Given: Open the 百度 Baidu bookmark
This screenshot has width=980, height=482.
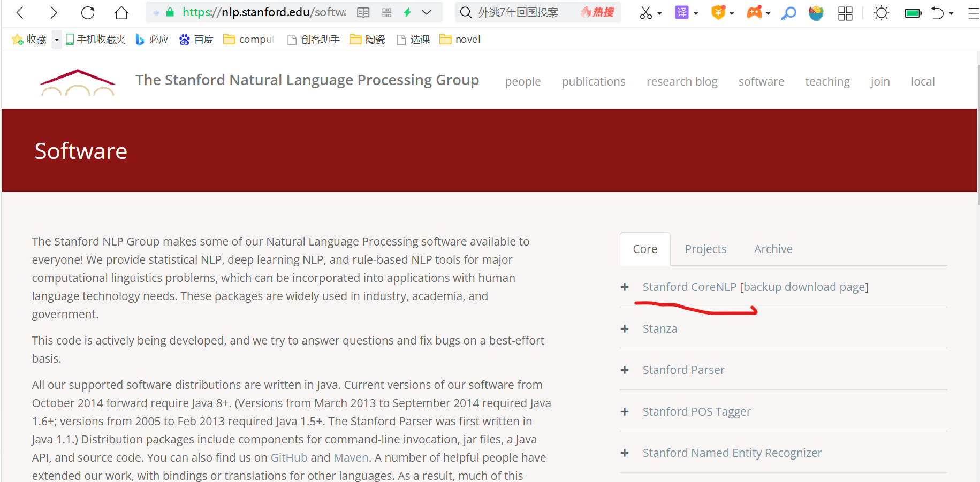Looking at the screenshot, I should point(196,40).
